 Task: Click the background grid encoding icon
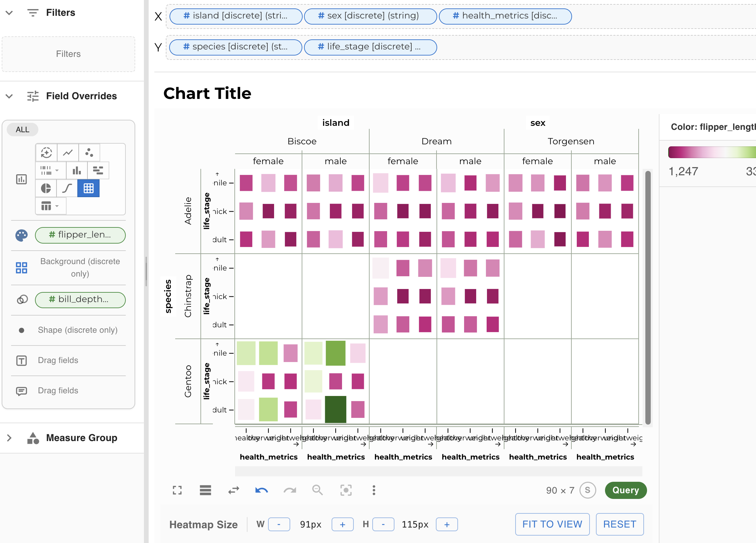pyautogui.click(x=22, y=267)
